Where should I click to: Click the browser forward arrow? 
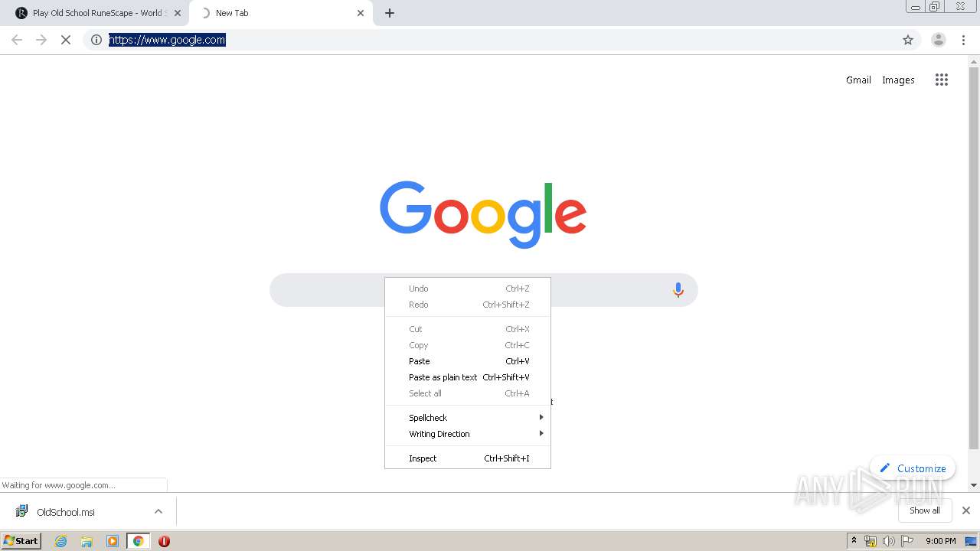click(41, 40)
